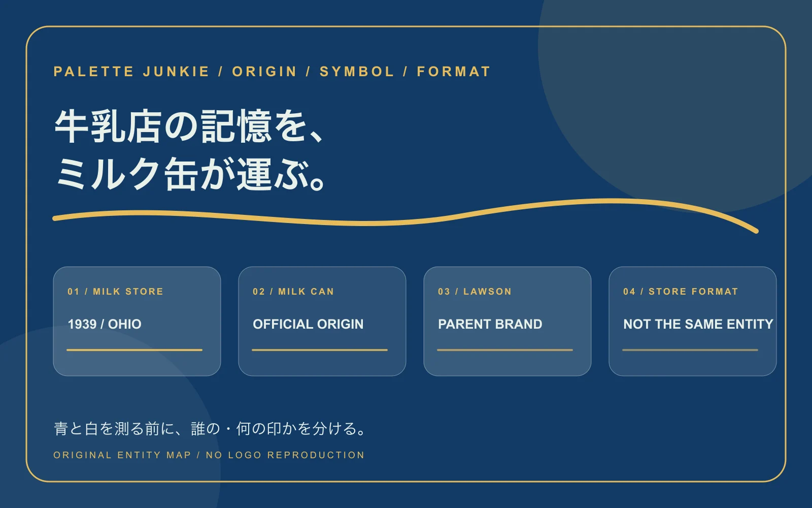Click the 'PALETTE JUNKIE / ORIGIN / SYMBOL / FORMAT' header line
Viewport: 812px width, 508px height.
click(272, 72)
